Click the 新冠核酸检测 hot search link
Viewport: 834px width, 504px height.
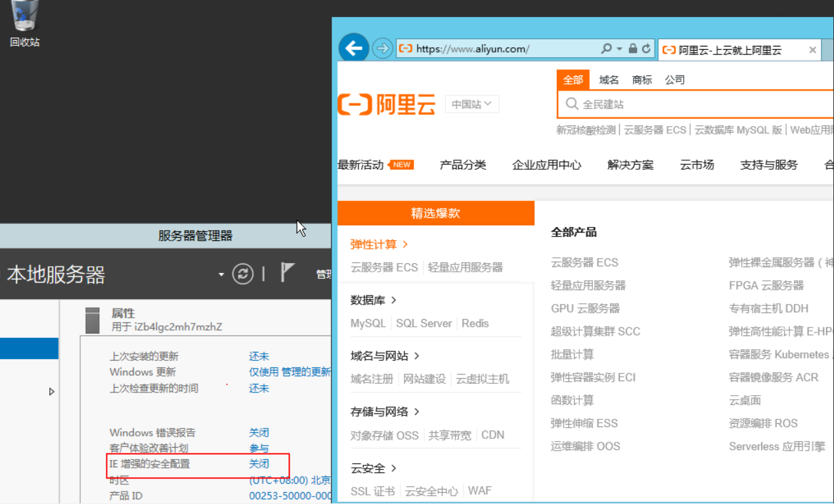[x=586, y=130]
